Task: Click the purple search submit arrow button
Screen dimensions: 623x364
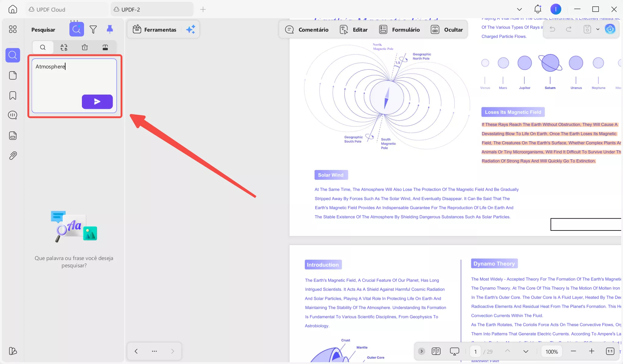Action: pos(97,102)
